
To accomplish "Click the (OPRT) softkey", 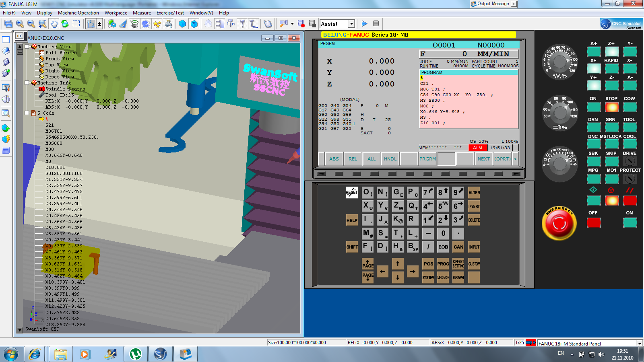I will point(503,159).
